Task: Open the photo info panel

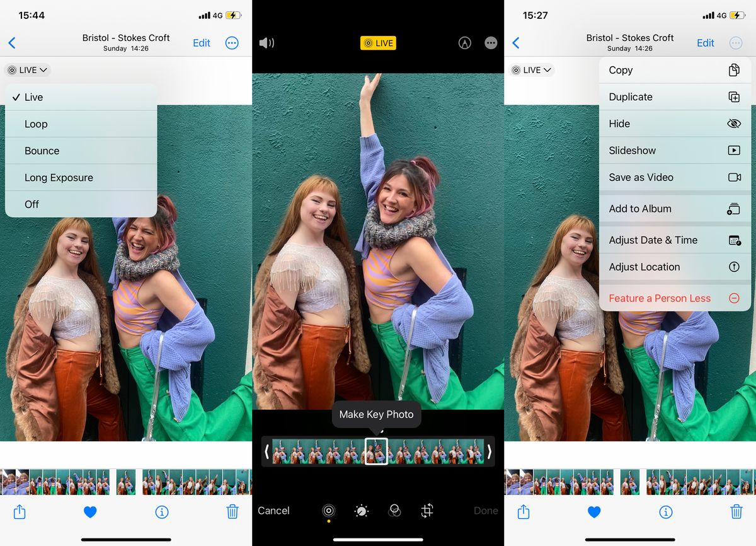Action: coord(162,512)
